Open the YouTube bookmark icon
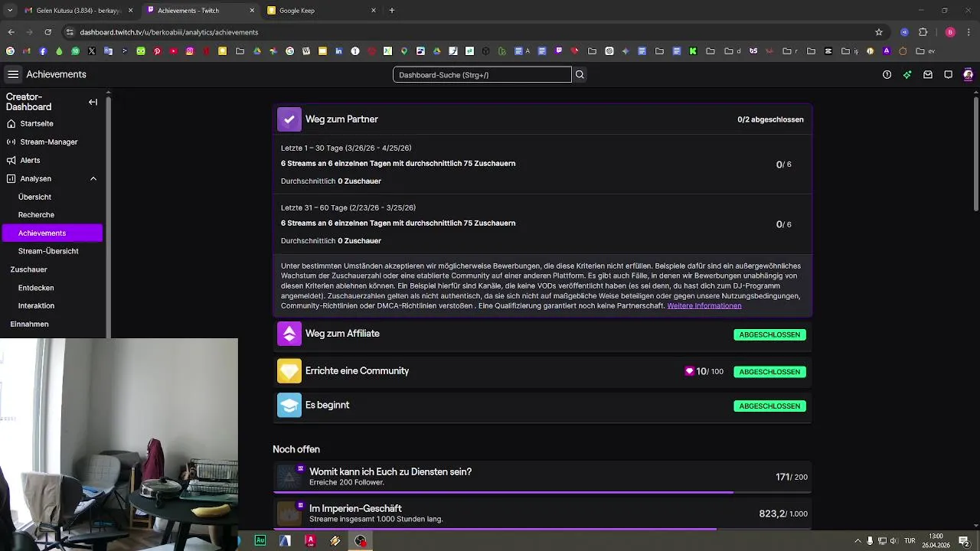The image size is (980, 551). click(x=174, y=51)
